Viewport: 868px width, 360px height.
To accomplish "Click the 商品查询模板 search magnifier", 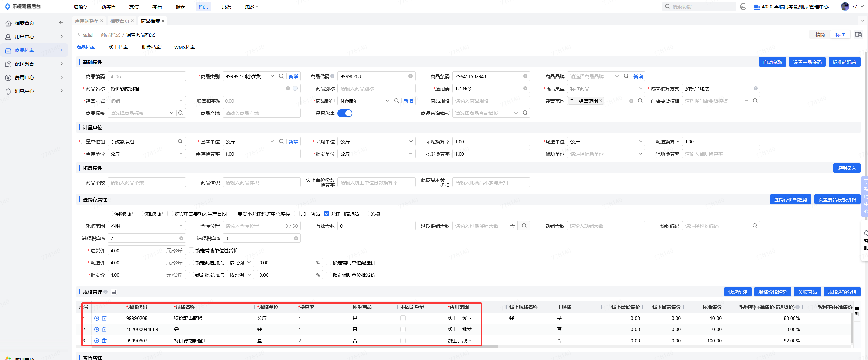I will click(525, 113).
